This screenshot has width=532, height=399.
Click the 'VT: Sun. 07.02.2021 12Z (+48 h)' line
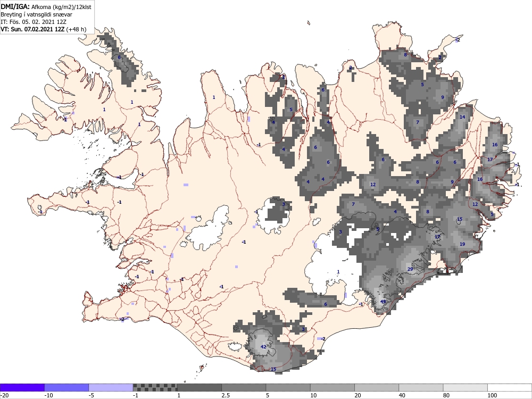[44, 29]
